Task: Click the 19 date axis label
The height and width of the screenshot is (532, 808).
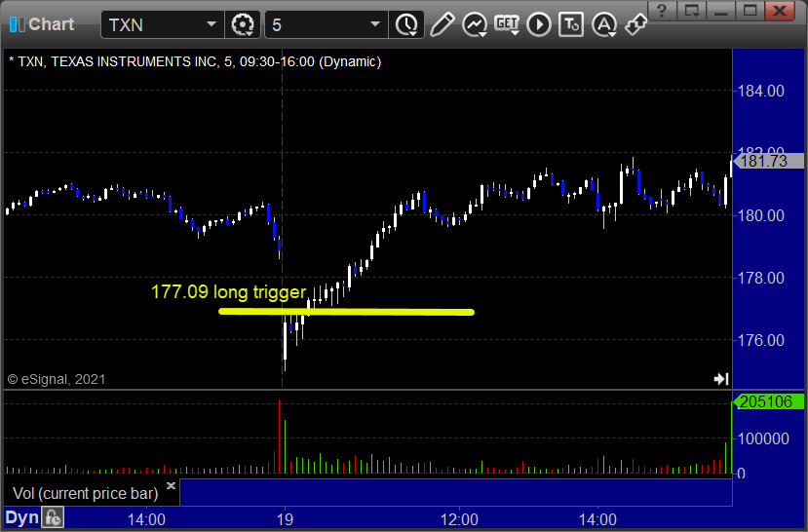Action: 285,519
